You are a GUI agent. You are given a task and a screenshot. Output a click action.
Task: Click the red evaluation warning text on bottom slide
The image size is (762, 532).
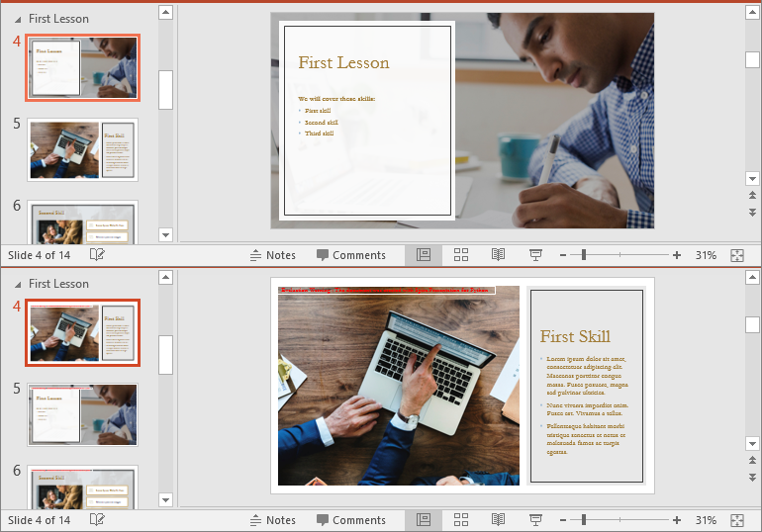385,290
